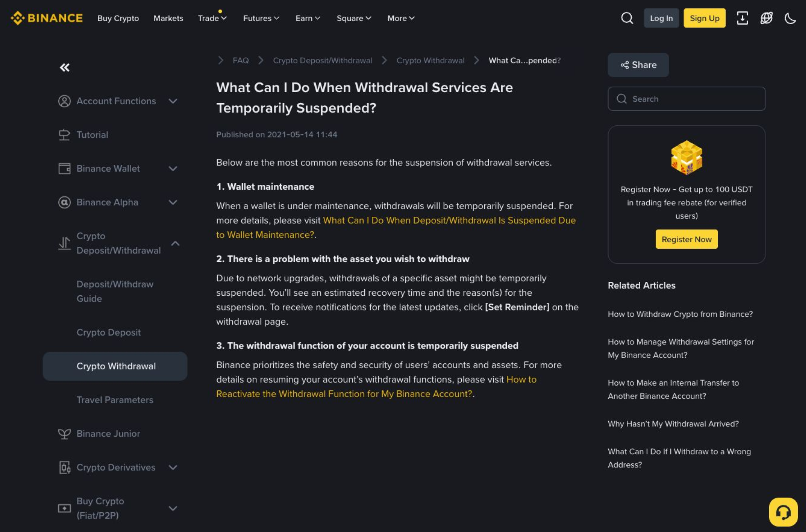Select Deposit/Withdraw Guide in sidebar
This screenshot has height=532, width=806.
tap(115, 291)
